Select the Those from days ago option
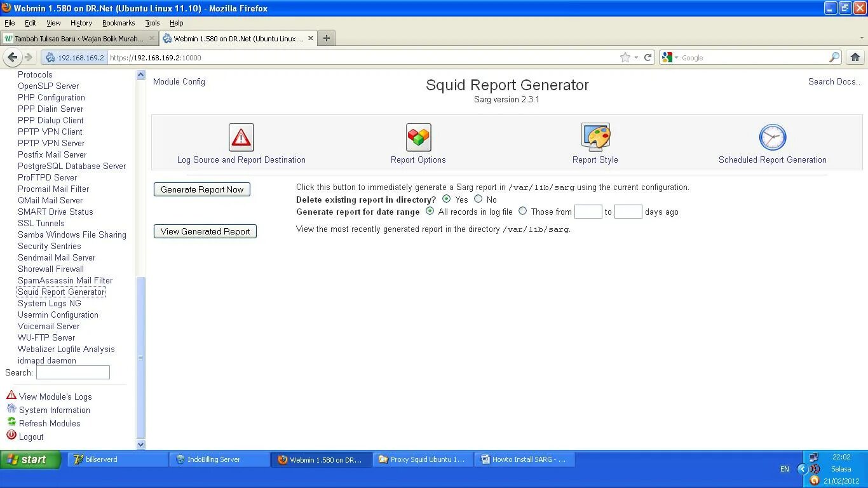This screenshot has width=868, height=488. pyautogui.click(x=522, y=211)
